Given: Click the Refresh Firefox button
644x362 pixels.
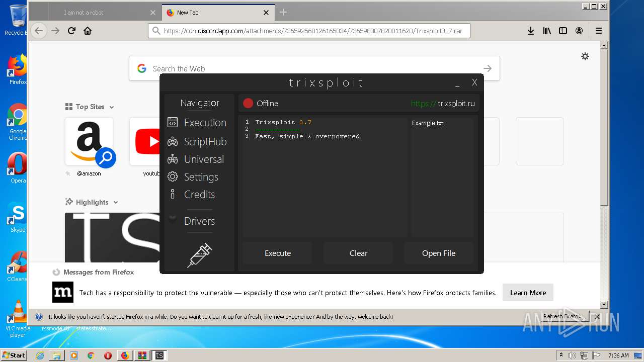Looking at the screenshot, I should [x=563, y=316].
